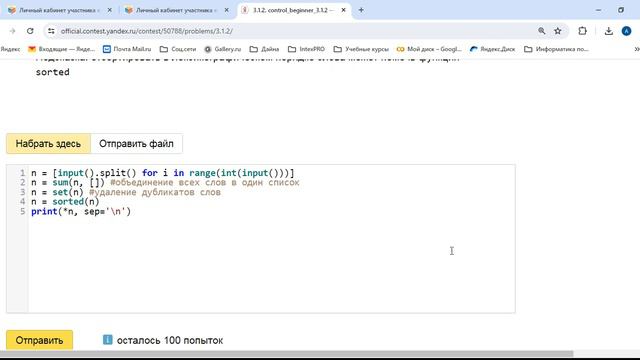Close the first Личный кабинет участника tab
Screen dimensions: 640x360
pos(109,10)
